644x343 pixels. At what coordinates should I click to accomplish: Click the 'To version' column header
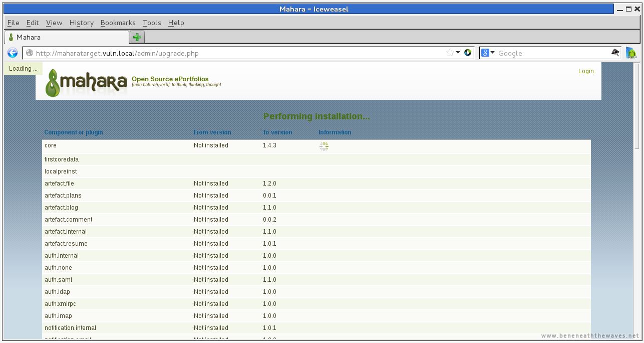click(277, 132)
